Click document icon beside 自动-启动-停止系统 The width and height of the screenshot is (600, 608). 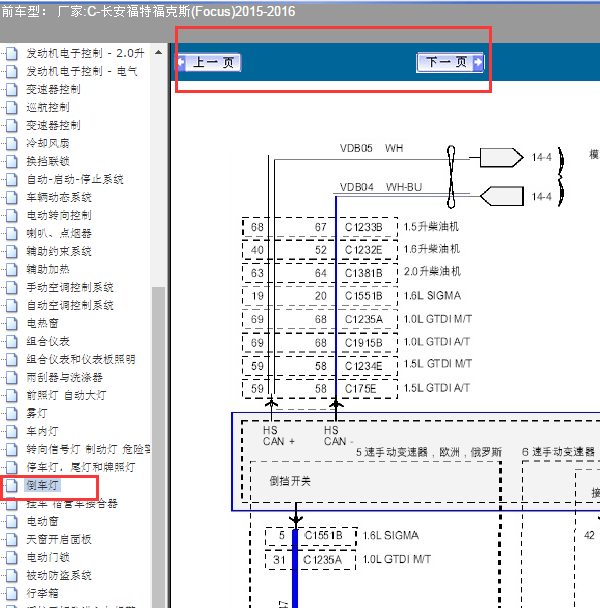(12, 180)
